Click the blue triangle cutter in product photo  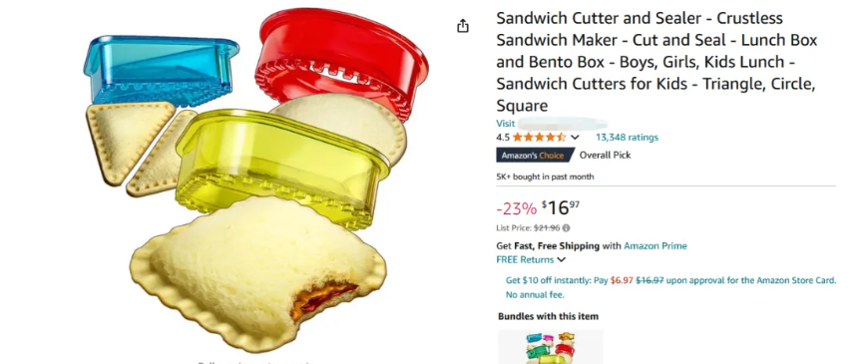click(162, 71)
